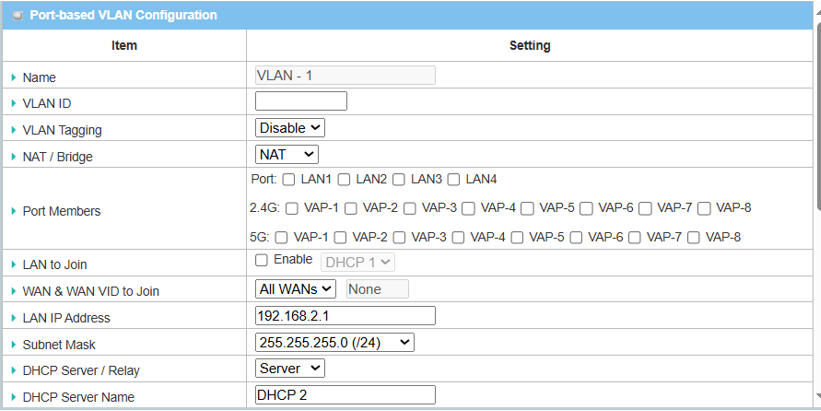Image resolution: width=821 pixels, height=411 pixels.
Task: Click the VLAN ID input field
Action: click(x=301, y=101)
